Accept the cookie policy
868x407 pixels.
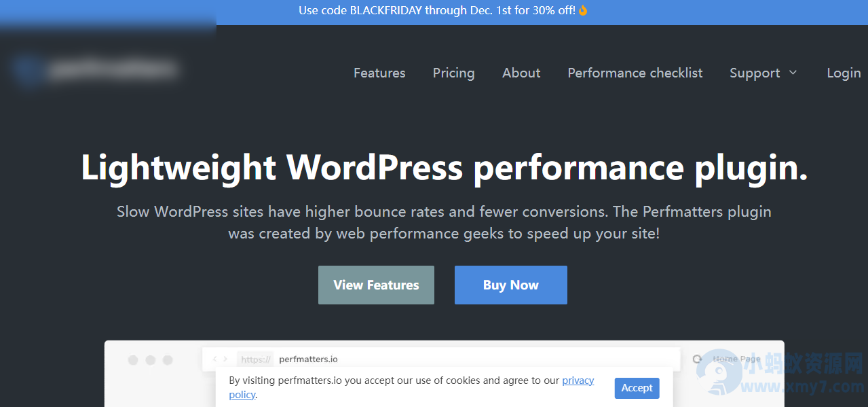pos(637,388)
